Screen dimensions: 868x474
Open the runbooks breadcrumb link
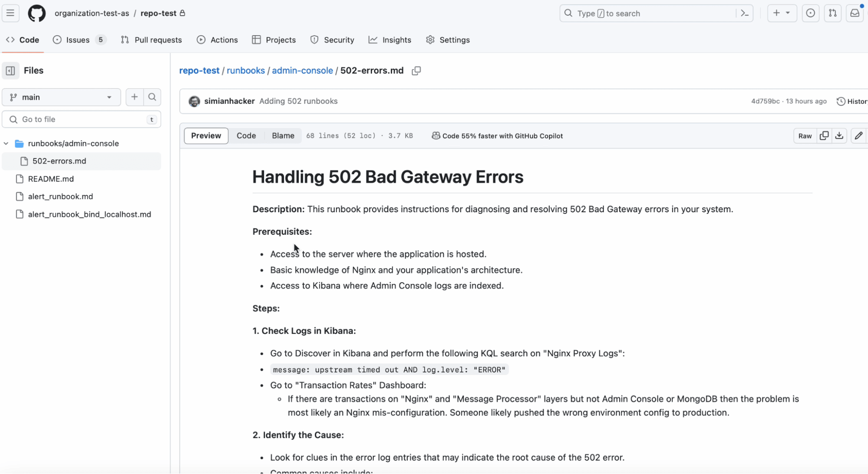point(245,71)
